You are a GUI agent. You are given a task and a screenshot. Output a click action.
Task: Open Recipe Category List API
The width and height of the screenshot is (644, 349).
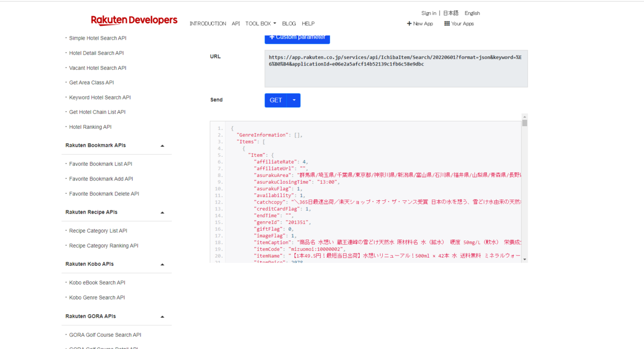pyautogui.click(x=98, y=231)
